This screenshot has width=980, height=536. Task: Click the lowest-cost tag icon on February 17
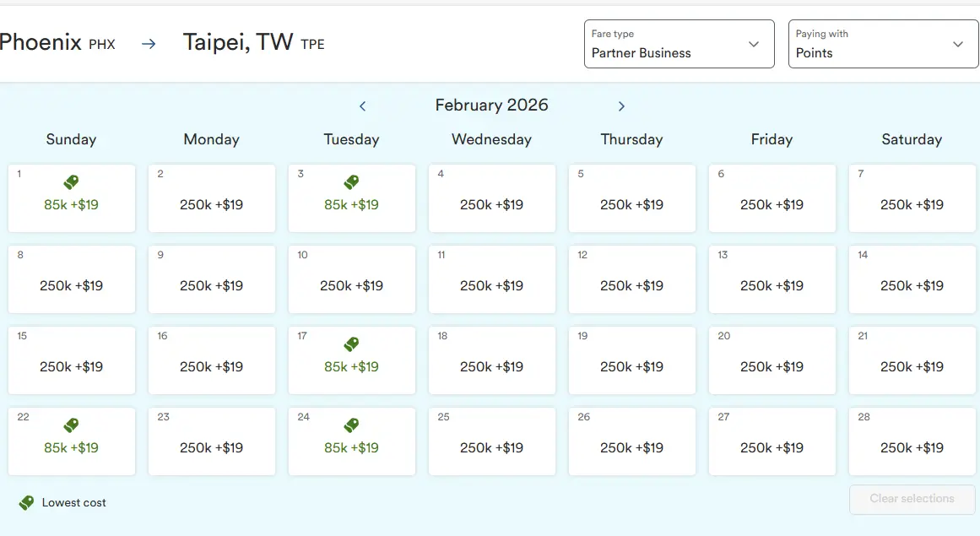352,344
